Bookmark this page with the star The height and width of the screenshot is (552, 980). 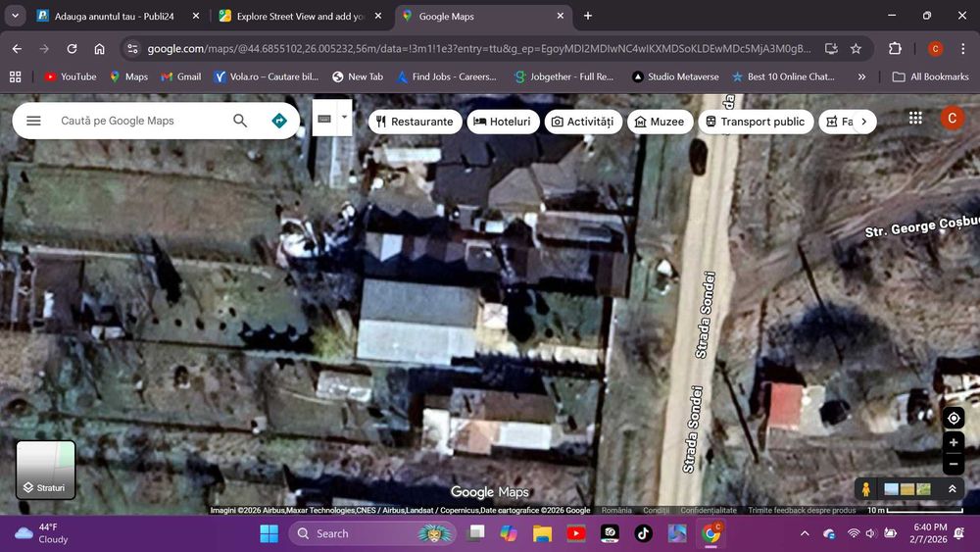(856, 49)
